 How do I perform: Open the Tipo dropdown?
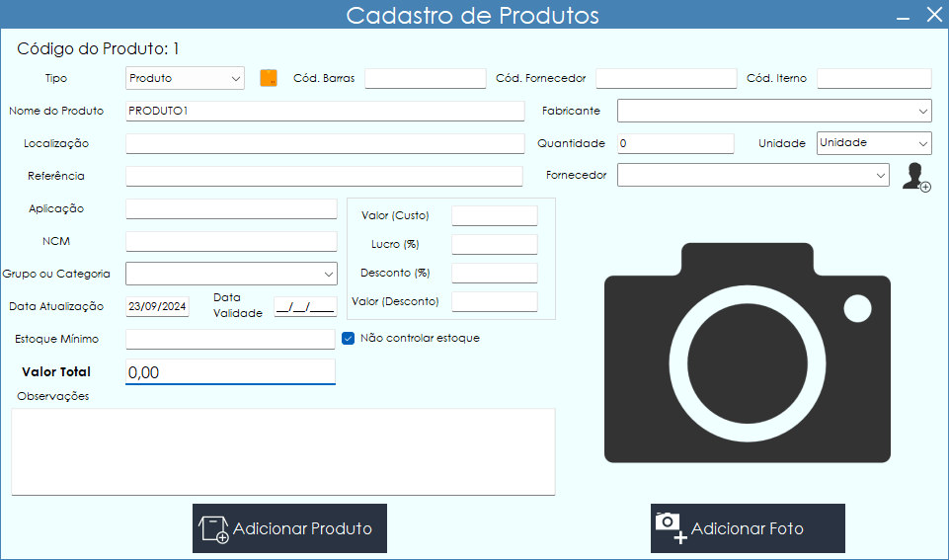tap(185, 78)
